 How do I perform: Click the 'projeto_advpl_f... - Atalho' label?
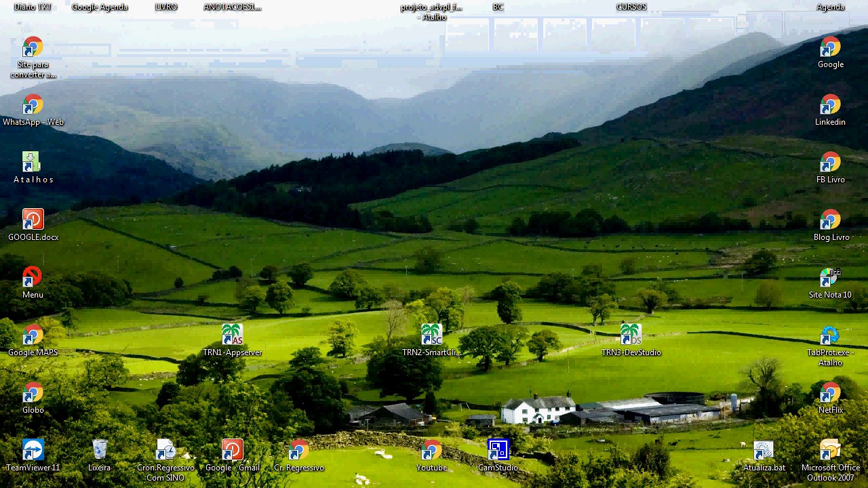(431, 12)
